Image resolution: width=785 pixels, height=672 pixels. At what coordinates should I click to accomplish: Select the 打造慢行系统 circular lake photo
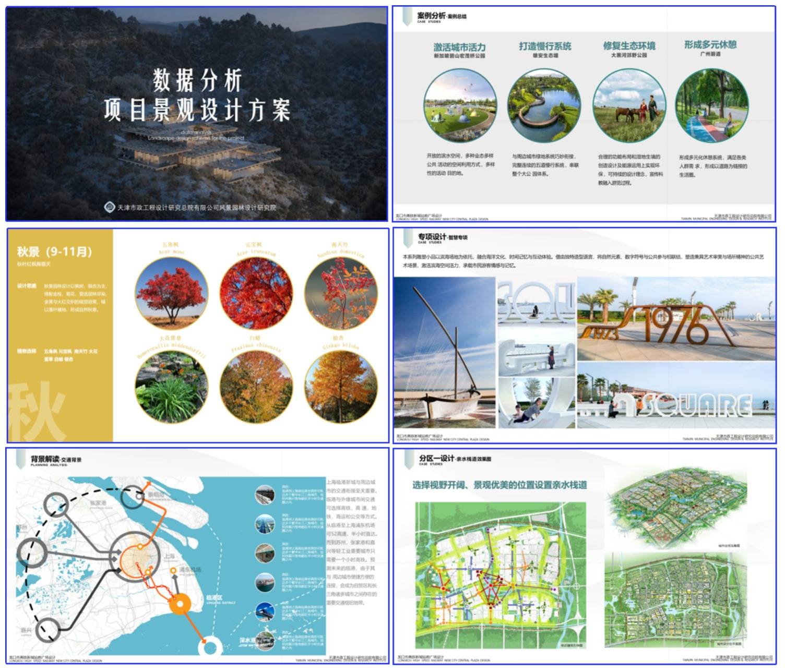[544, 106]
